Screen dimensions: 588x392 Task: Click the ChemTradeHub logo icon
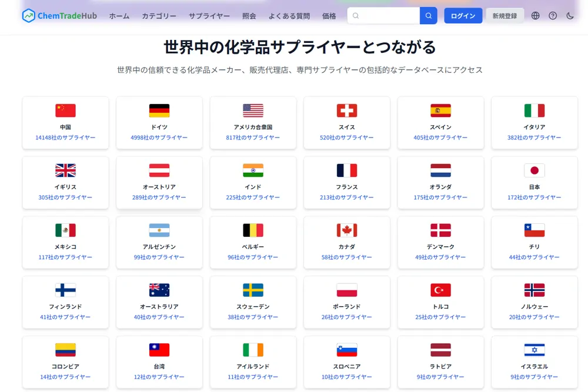(28, 16)
